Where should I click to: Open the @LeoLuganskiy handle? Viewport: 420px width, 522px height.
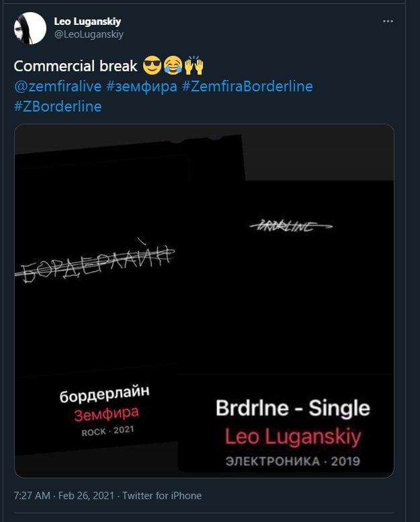tap(89, 34)
